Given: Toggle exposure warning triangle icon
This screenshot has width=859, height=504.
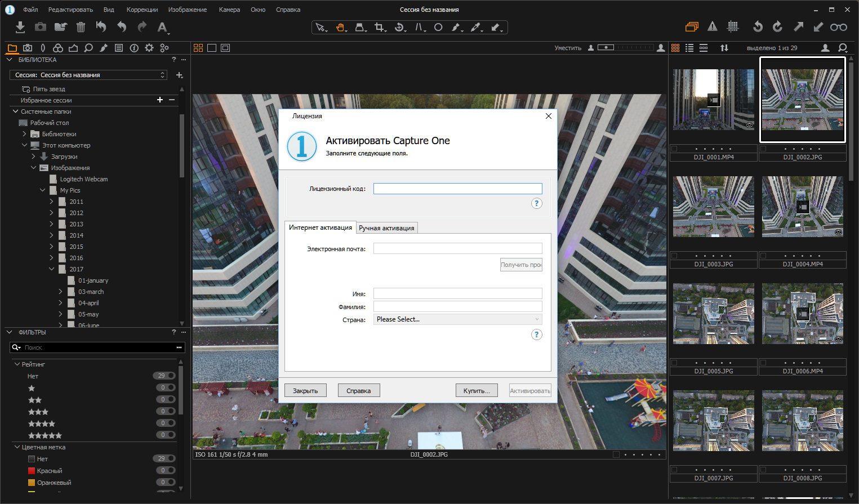Looking at the screenshot, I should (713, 26).
